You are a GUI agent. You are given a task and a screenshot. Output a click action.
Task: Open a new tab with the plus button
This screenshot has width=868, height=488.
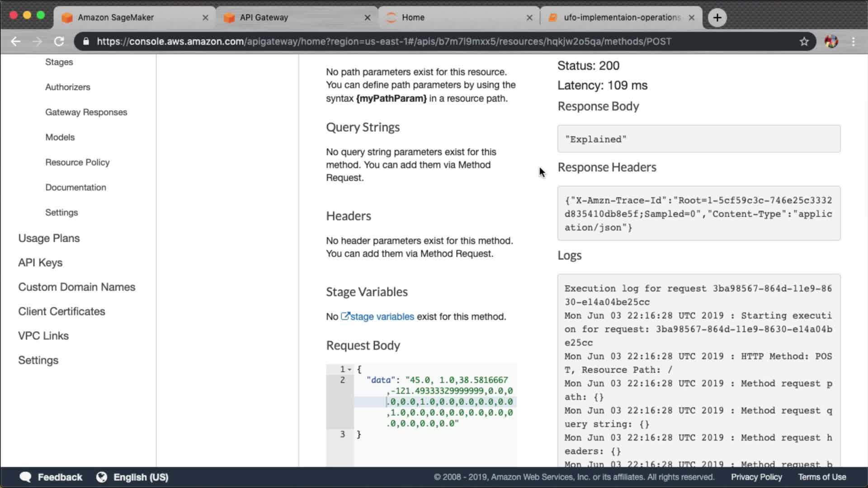(x=717, y=18)
